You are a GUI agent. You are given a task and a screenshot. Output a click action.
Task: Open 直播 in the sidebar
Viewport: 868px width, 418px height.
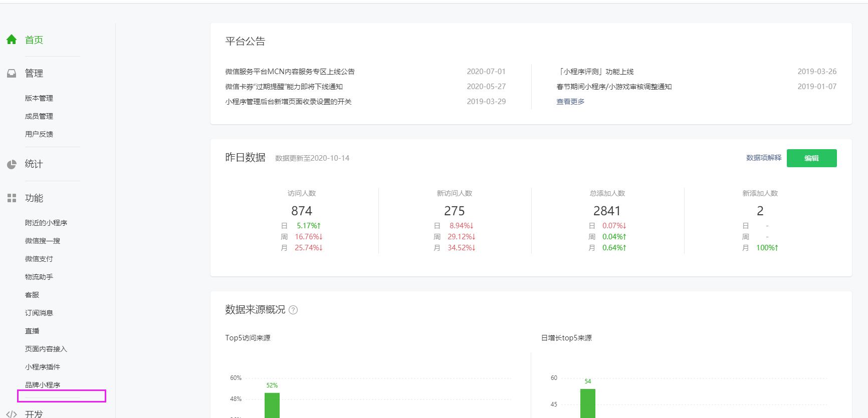tap(32, 331)
